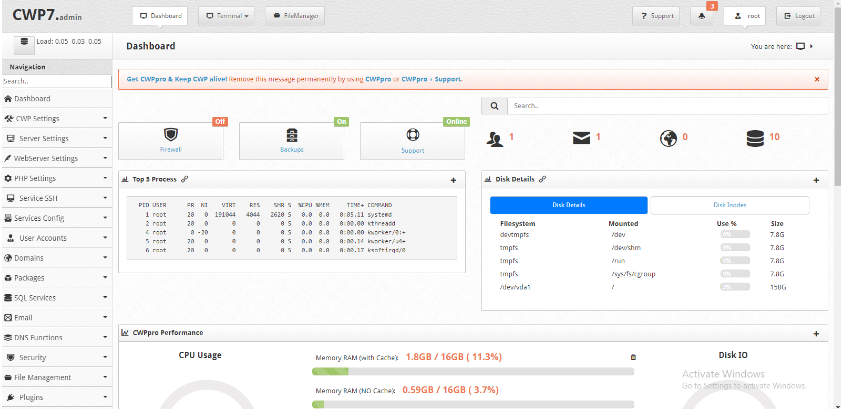Click the magnifier icon beside dashboard search
The height and width of the screenshot is (419, 841).
point(494,106)
